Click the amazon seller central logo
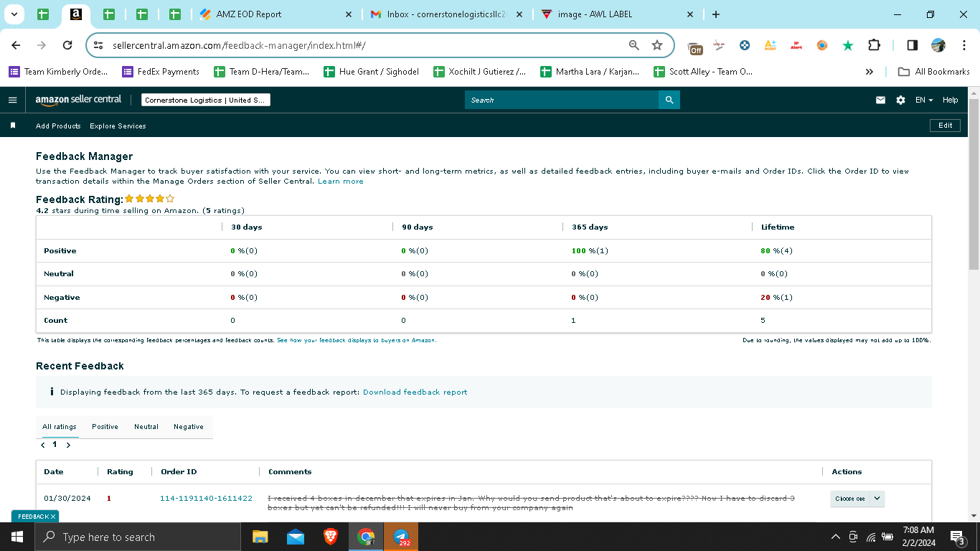Screen dimensions: 980x551 [x=78, y=100]
